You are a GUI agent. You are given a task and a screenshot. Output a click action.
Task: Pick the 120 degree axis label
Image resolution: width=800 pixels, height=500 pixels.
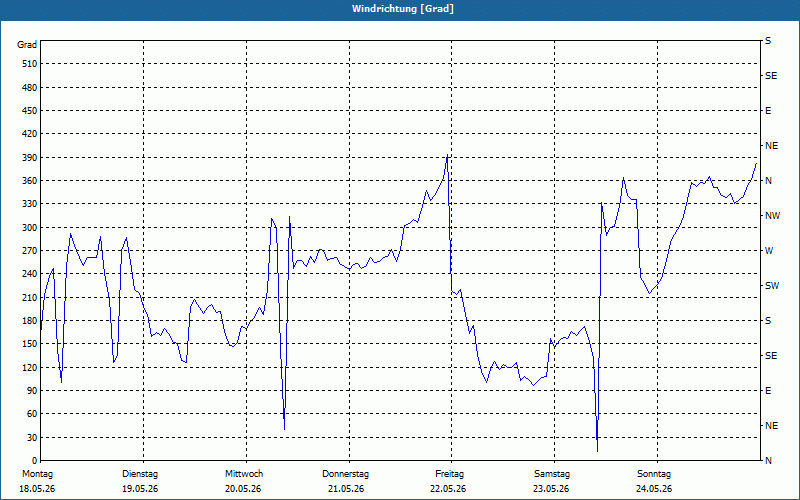(30, 367)
